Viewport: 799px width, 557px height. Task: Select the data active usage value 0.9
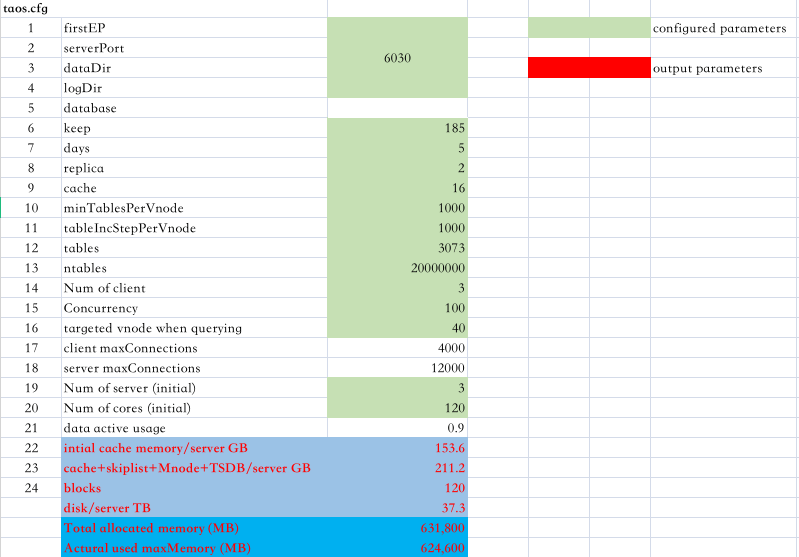coord(397,428)
